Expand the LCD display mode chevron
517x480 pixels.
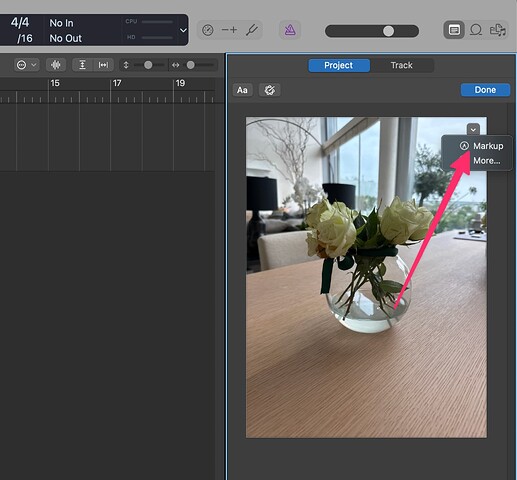(x=183, y=30)
